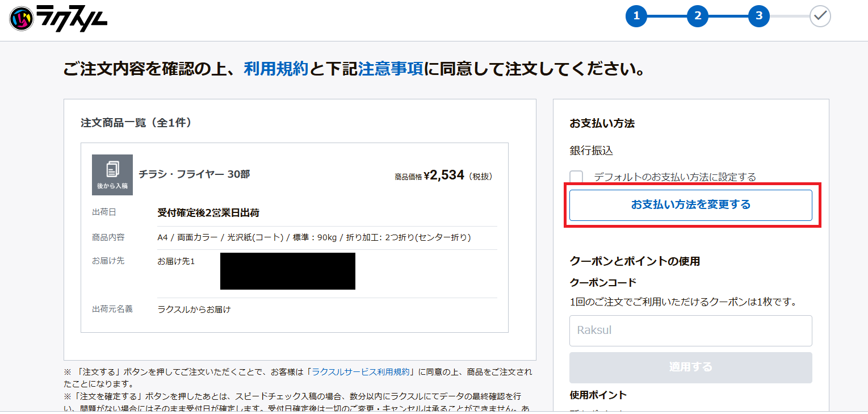Open the ラクスルサービス利用規約 link
Viewport: 868px width, 414px height.
pos(360,372)
